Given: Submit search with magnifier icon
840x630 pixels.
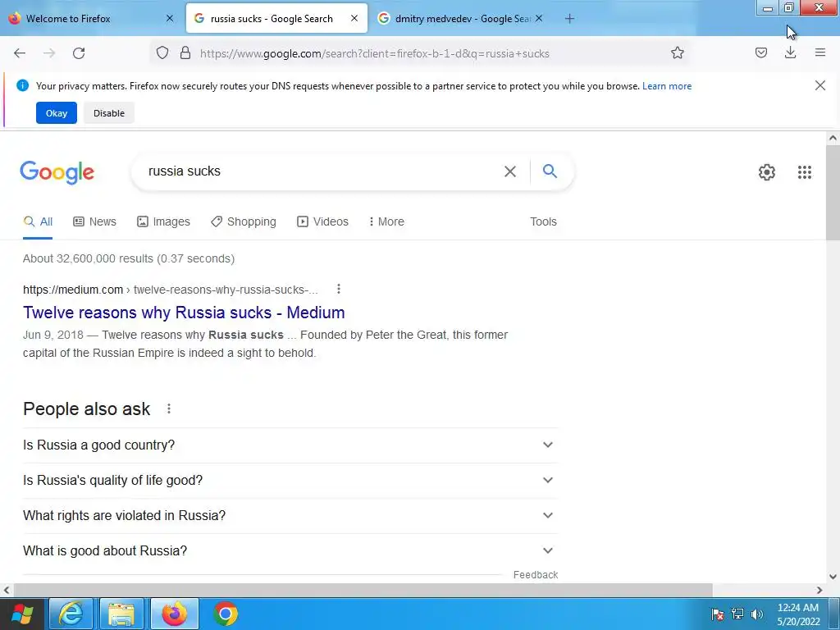Looking at the screenshot, I should coord(550,171).
